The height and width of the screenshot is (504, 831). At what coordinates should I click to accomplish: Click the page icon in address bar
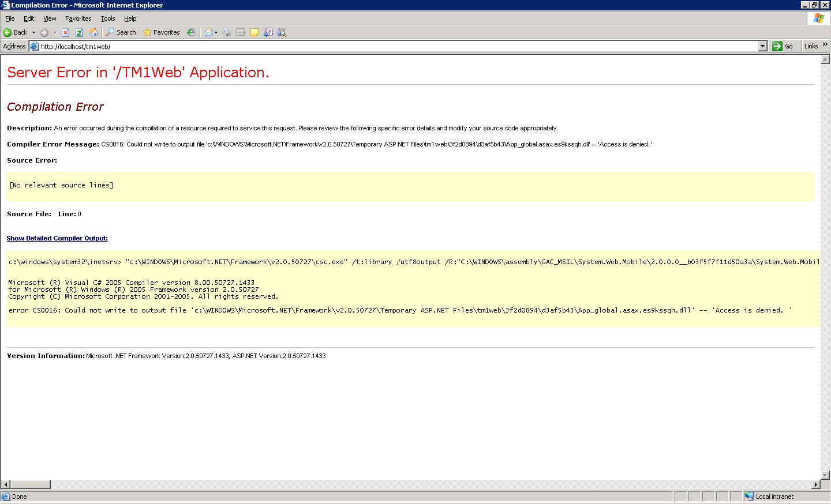(x=34, y=46)
